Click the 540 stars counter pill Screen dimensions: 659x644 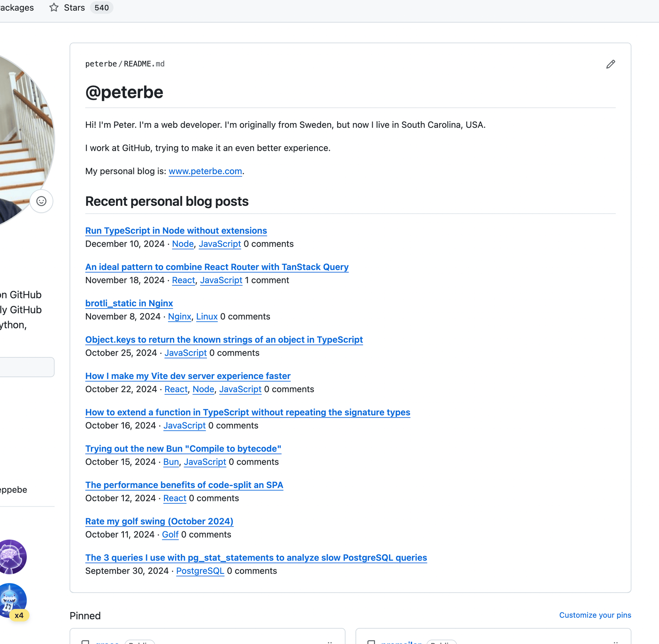point(101,7)
